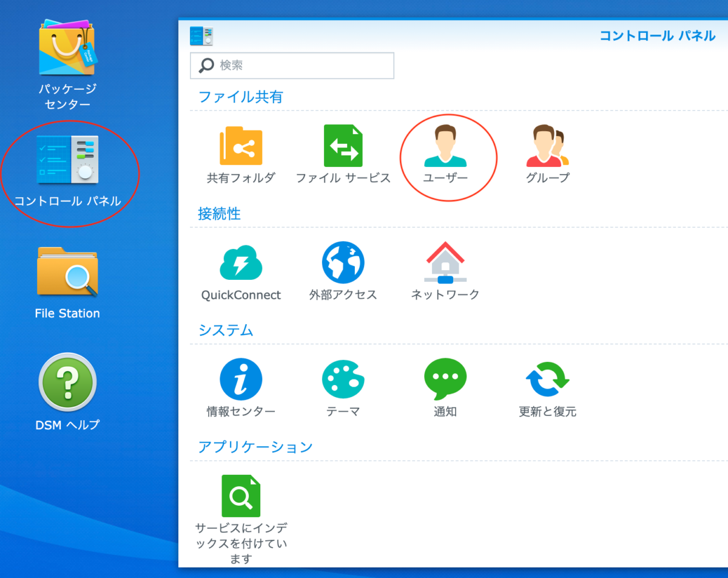Open the ファイル サービス settings icon
Viewport: 728px width, 578px height.
coord(343,146)
